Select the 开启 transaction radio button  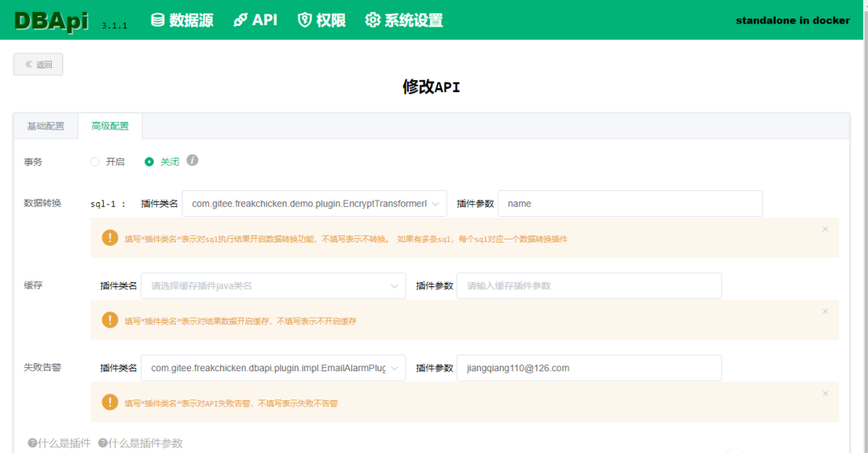(x=95, y=162)
